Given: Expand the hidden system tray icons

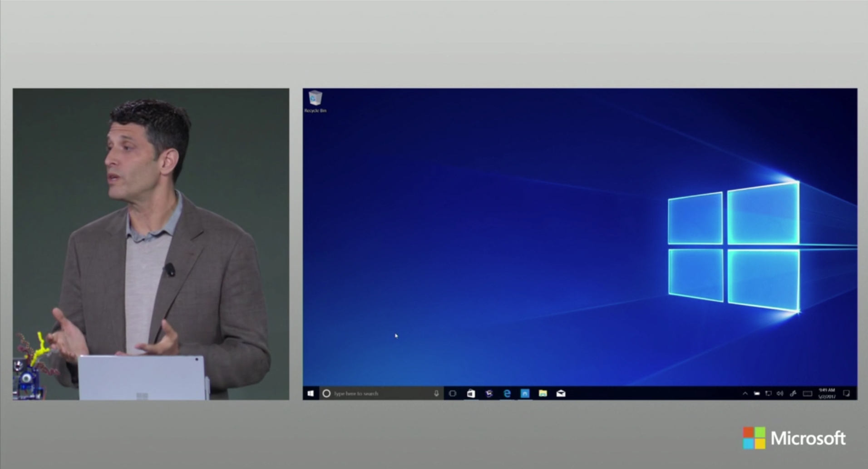Looking at the screenshot, I should click(x=745, y=394).
